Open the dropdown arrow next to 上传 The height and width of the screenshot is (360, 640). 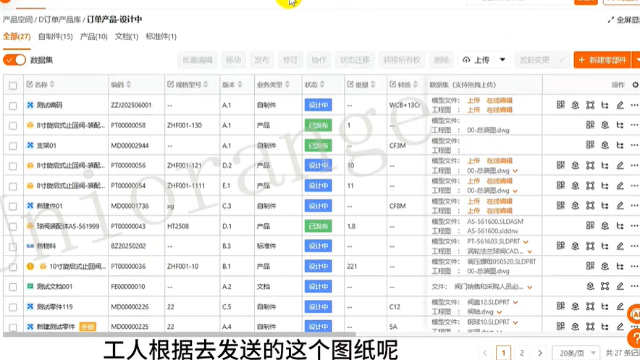[502, 60]
